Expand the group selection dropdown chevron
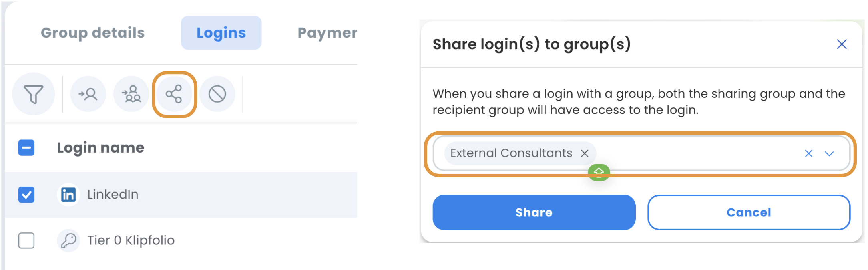 pyautogui.click(x=829, y=153)
